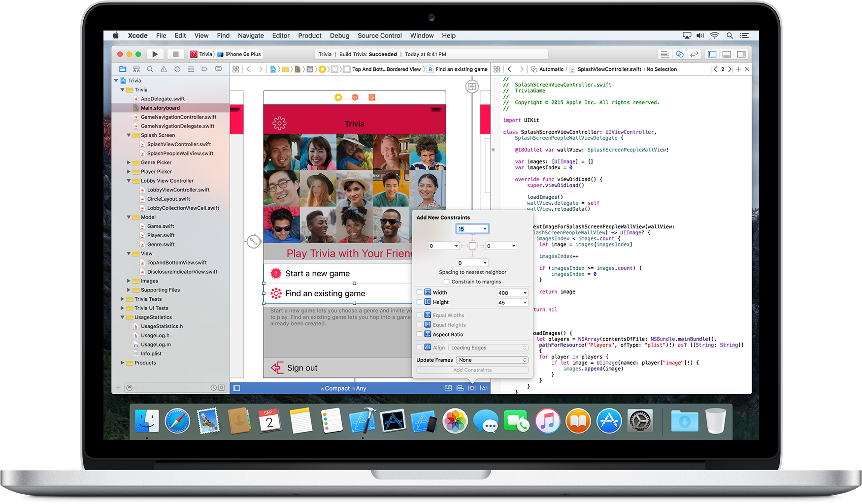Toggle the Navigator panel visibility
Viewport: 862px width, 504px height.
(x=712, y=54)
